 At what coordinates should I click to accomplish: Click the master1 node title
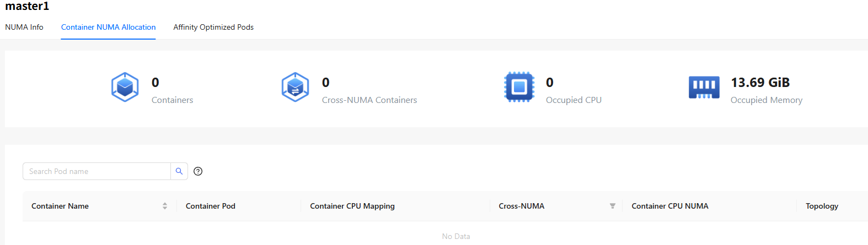point(27,6)
